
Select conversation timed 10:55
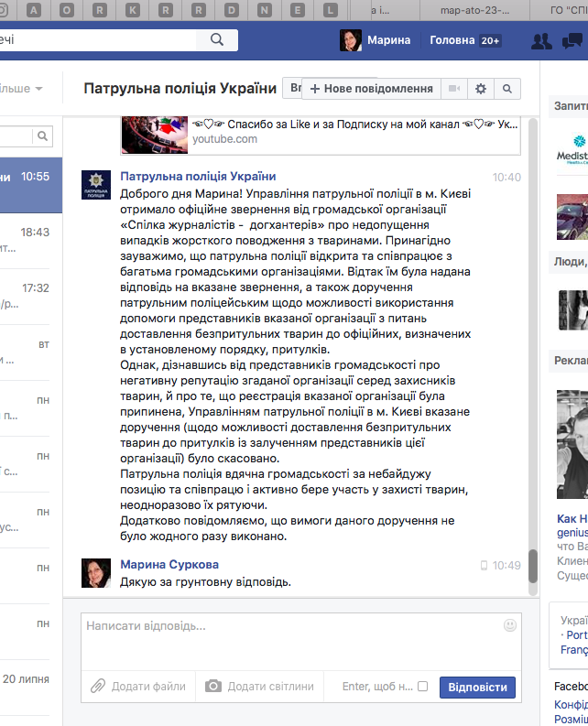coord(31,185)
